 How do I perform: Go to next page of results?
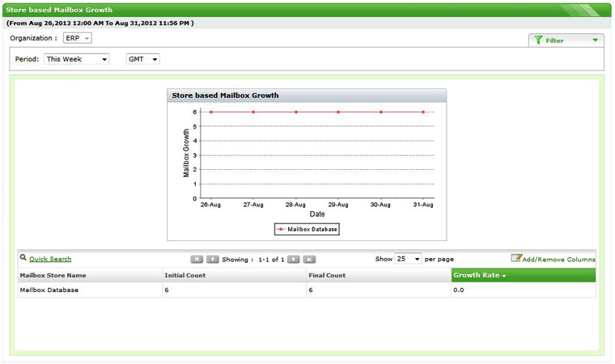tap(294, 260)
